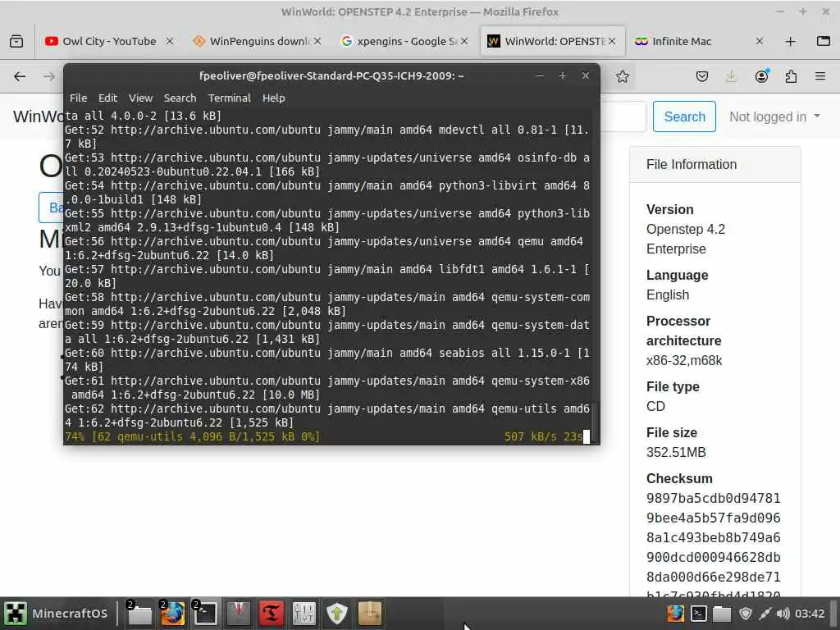Click the WinWorld search input field
Screen dimensions: 840x630
pyautogui.click(x=623, y=116)
